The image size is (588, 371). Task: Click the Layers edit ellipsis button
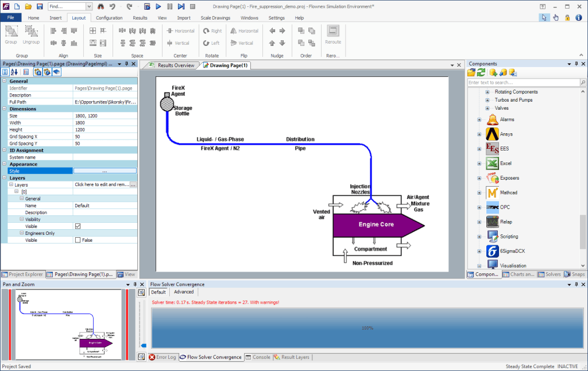pyautogui.click(x=133, y=184)
